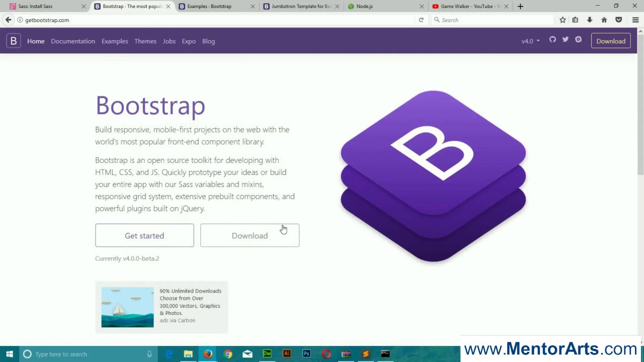The image size is (644, 362).
Task: Open a new tab with the plus button
Action: coord(520,6)
